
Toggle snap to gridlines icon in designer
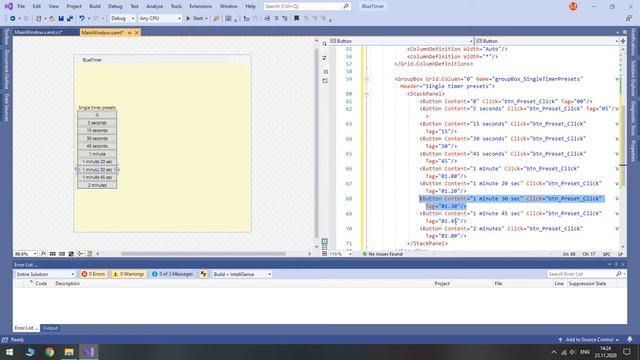pyautogui.click(x=62, y=253)
